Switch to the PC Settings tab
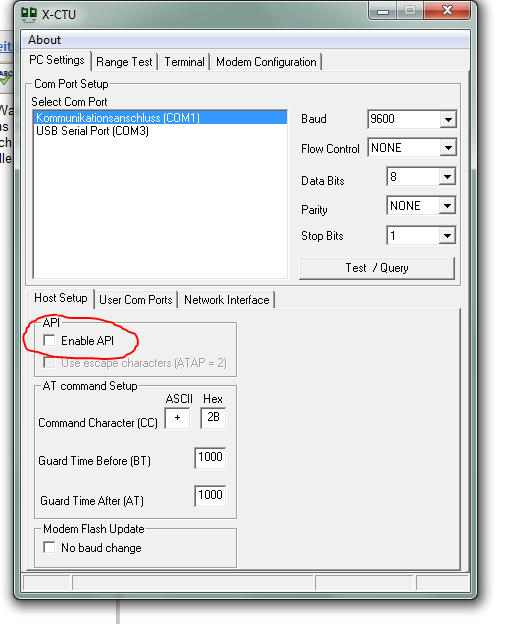This screenshot has height=624, width=516. (56, 60)
